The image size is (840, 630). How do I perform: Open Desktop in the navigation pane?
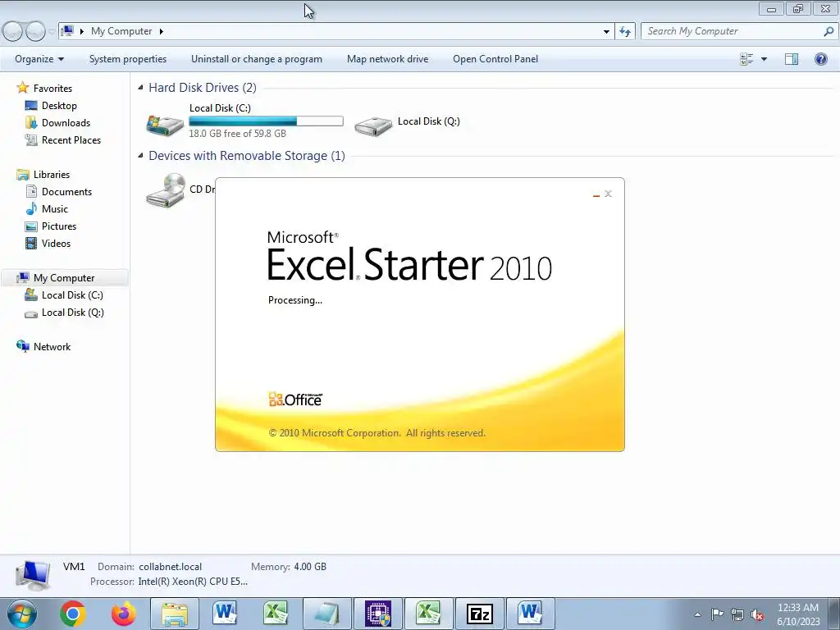coord(59,106)
